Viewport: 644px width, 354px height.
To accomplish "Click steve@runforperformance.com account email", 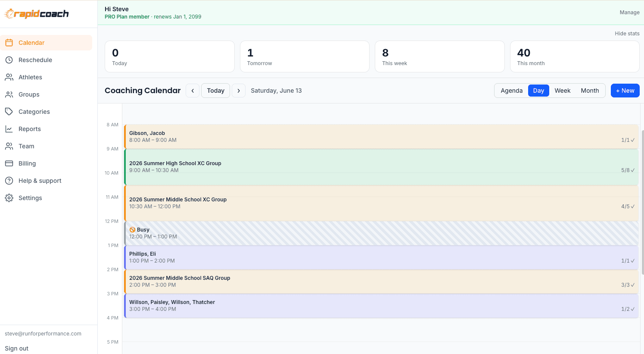I will pos(43,334).
